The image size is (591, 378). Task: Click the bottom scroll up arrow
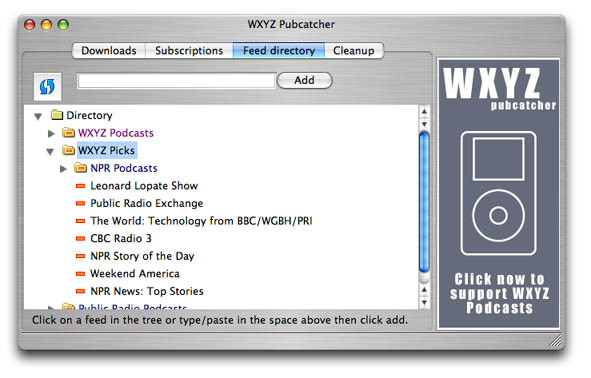point(424,289)
